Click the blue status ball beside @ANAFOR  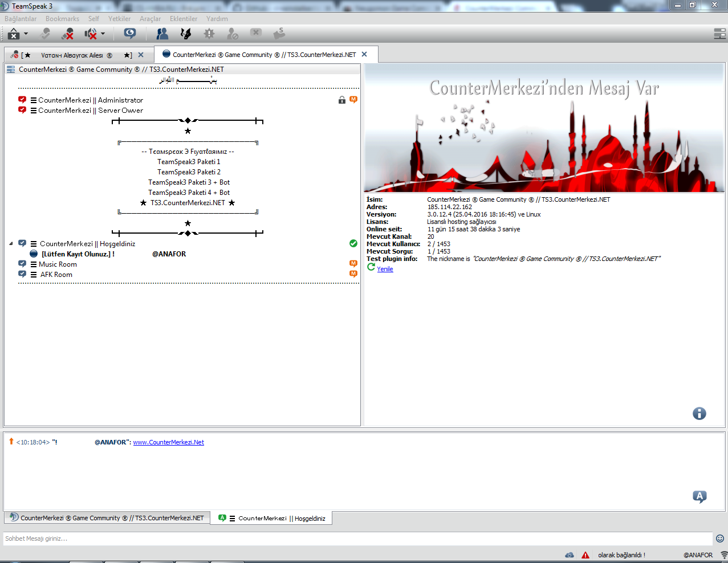click(x=34, y=254)
